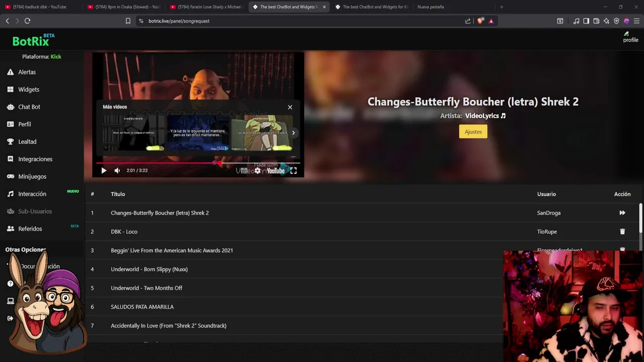This screenshot has width=644, height=362.
Task: Switch to the Nueva pestaña tab
Action: (x=431, y=7)
